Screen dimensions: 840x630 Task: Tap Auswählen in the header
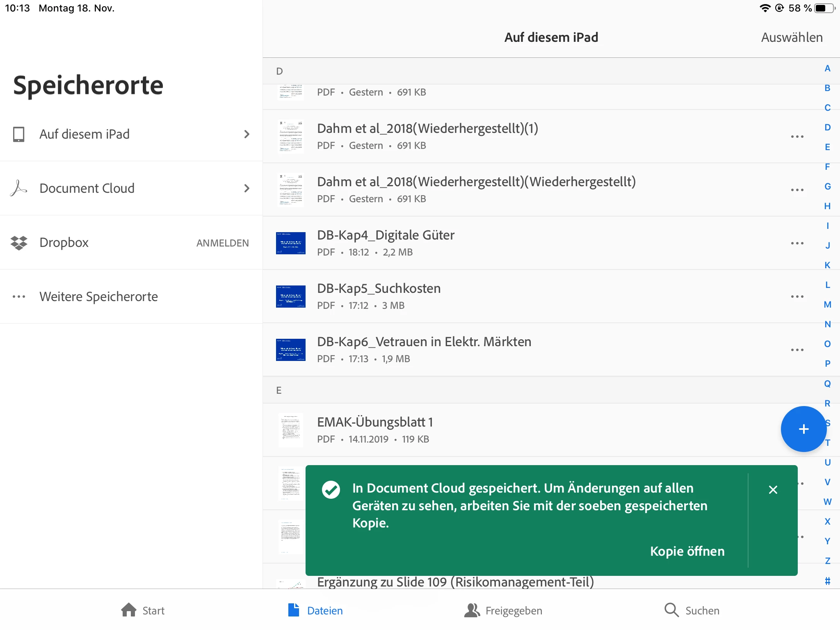click(792, 37)
